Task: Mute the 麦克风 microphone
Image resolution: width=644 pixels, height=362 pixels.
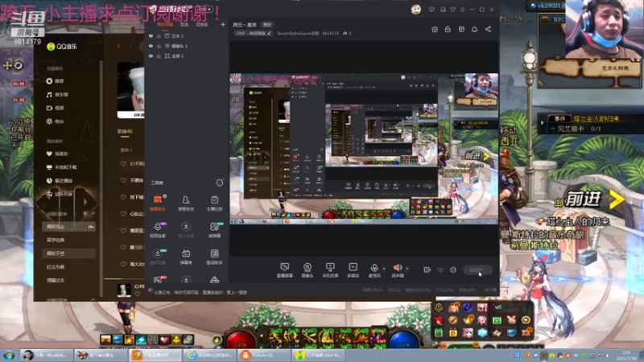Action: coord(374,270)
